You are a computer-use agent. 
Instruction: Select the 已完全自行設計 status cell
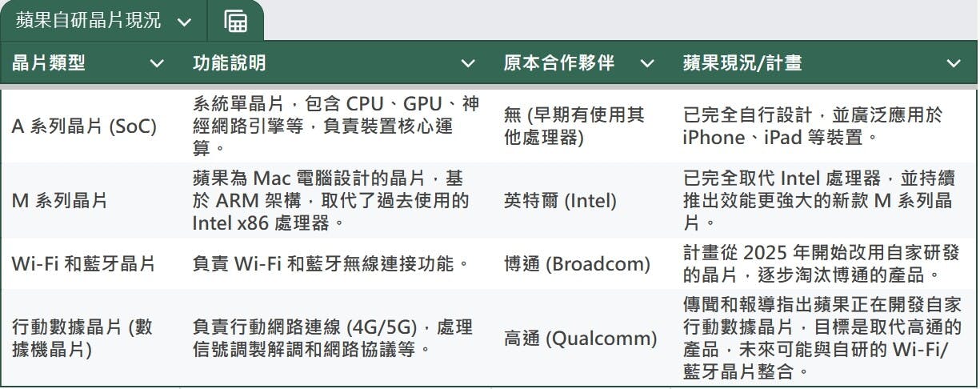coord(824,126)
